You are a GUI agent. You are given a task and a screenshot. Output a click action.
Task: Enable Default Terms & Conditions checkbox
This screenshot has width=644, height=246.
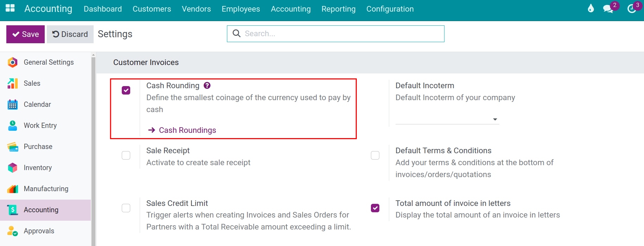tap(375, 155)
